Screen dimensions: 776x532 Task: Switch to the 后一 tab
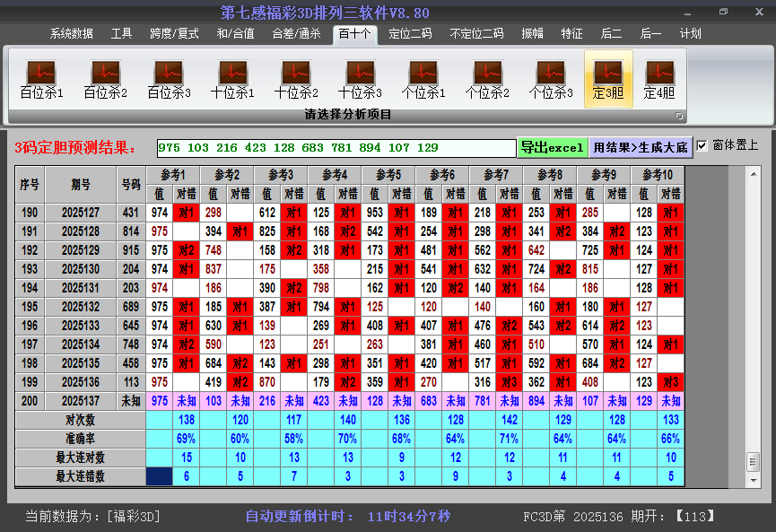pyautogui.click(x=650, y=34)
